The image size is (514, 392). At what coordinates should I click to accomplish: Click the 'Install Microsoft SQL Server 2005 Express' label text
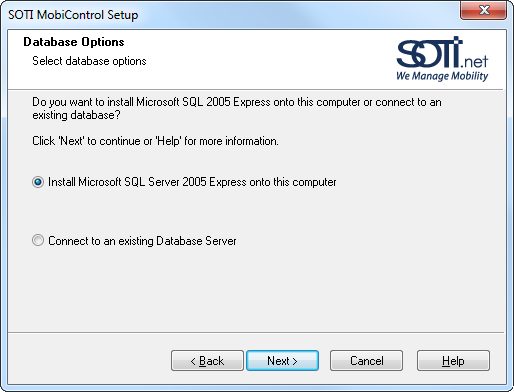click(192, 182)
